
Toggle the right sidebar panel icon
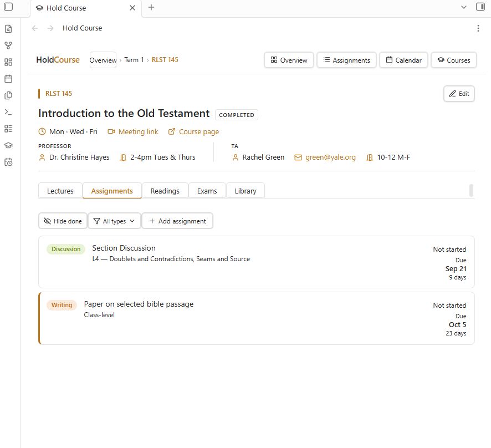480,7
